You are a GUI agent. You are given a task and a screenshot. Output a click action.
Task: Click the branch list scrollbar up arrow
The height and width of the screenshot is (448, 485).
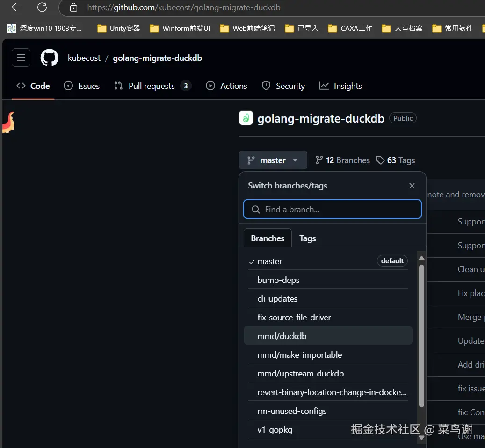point(421,258)
